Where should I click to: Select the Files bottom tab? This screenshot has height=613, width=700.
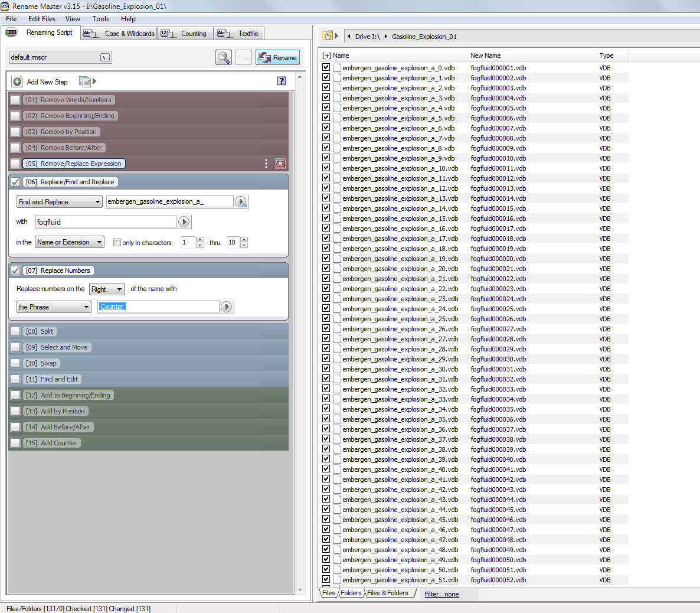click(x=329, y=594)
